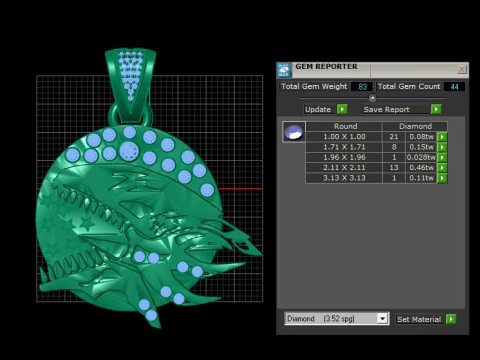Viewport: 480px width, 360px height.
Task: Click the count cell showing 13
Action: [x=394, y=168]
